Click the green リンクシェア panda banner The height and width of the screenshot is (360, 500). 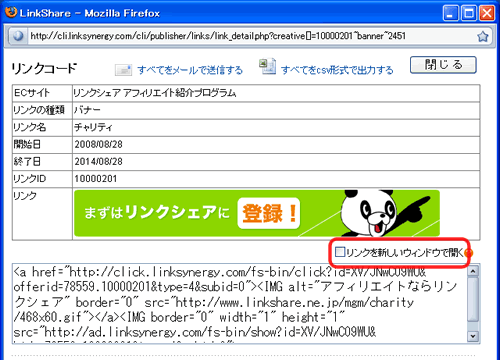point(257,213)
